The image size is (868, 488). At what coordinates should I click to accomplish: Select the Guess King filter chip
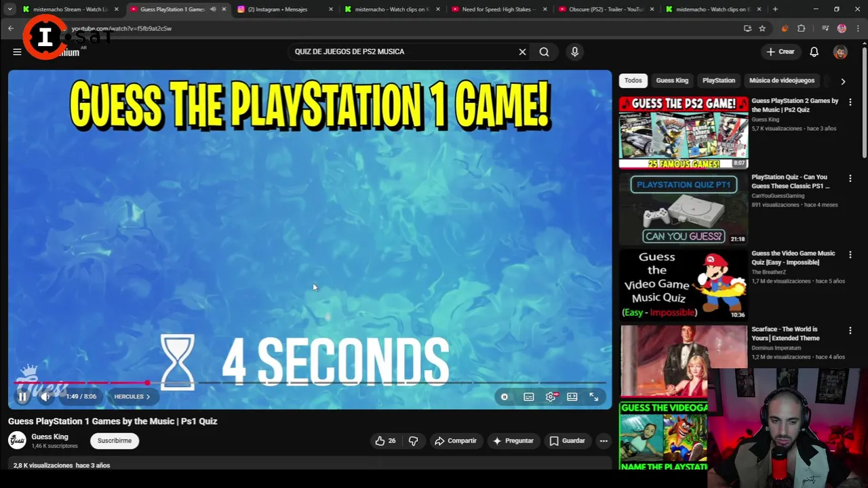pyautogui.click(x=672, y=81)
